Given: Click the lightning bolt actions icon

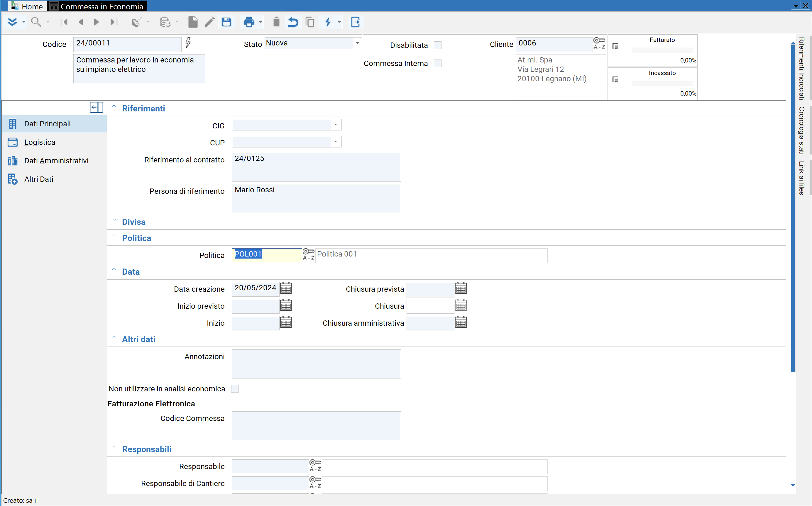Looking at the screenshot, I should (x=328, y=22).
